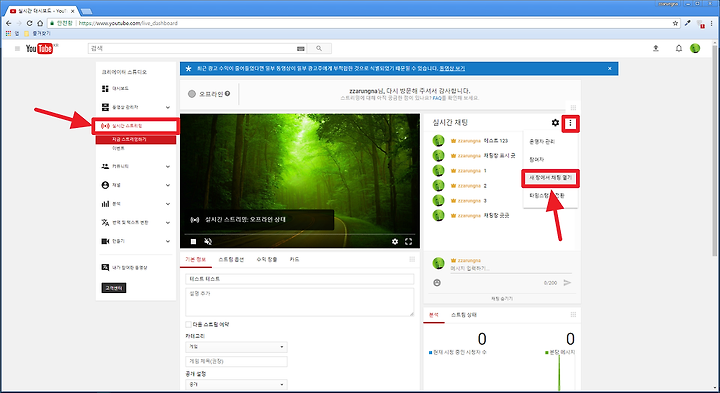Click the Help Center (고객센터) button
Screen dimensions: 720x393
tap(113, 288)
